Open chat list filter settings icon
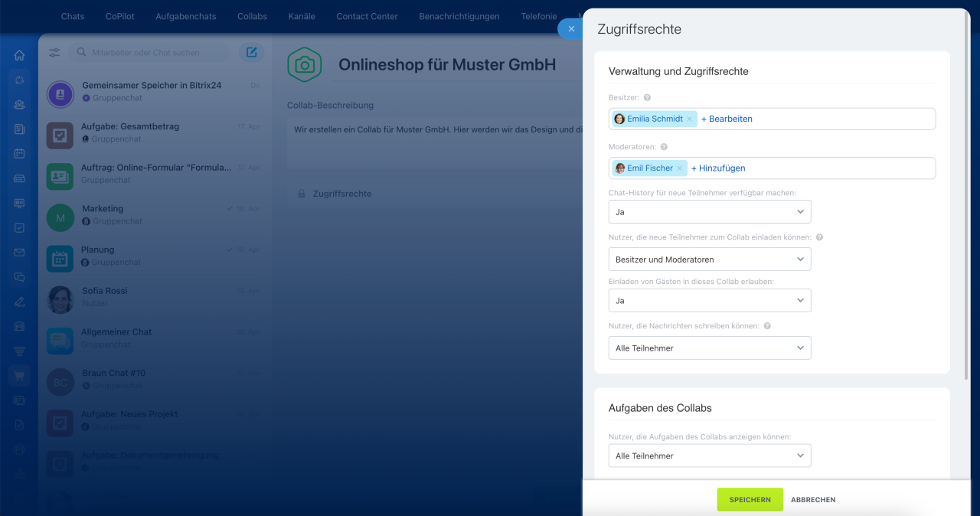980x516 pixels. (54, 53)
